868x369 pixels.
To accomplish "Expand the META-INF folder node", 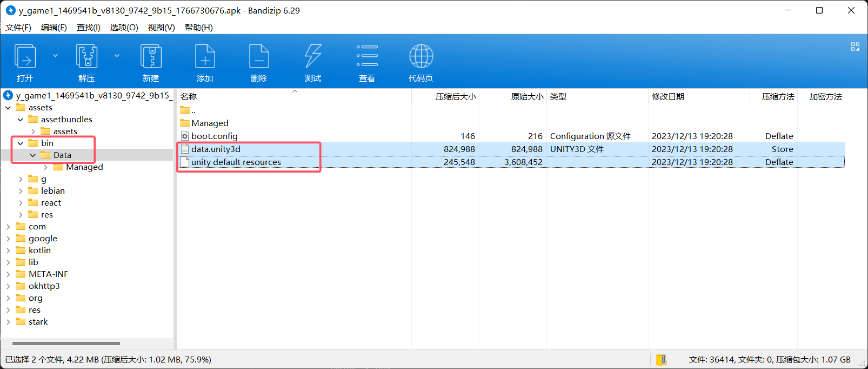I will tap(8, 274).
